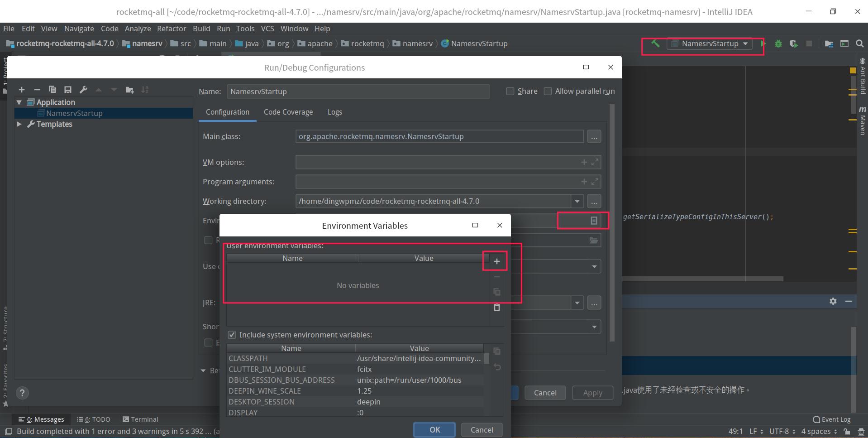This screenshot has height=438, width=868.
Task: Open the Refactor menu
Action: tap(172, 29)
